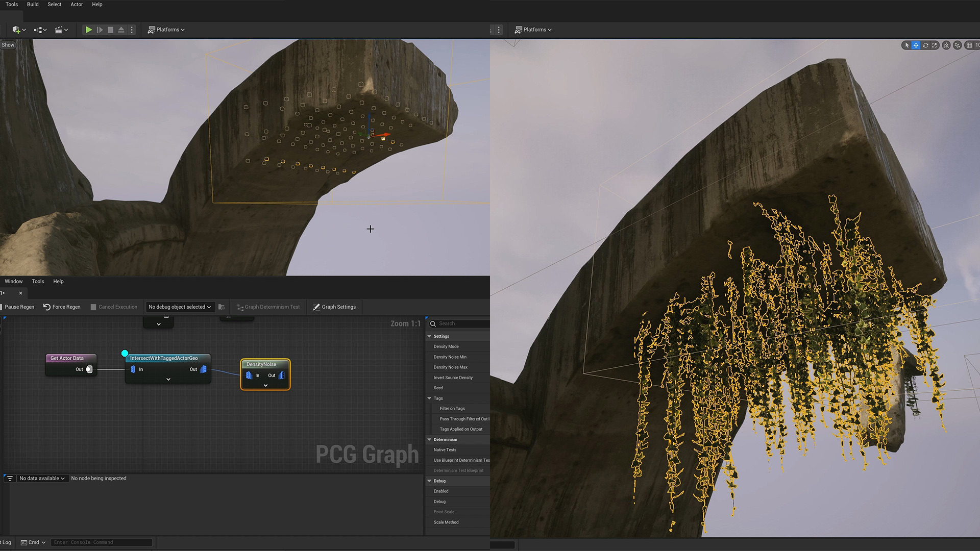Open the Platforms dropdown on left toolbar
The height and width of the screenshot is (551, 980).
(166, 30)
